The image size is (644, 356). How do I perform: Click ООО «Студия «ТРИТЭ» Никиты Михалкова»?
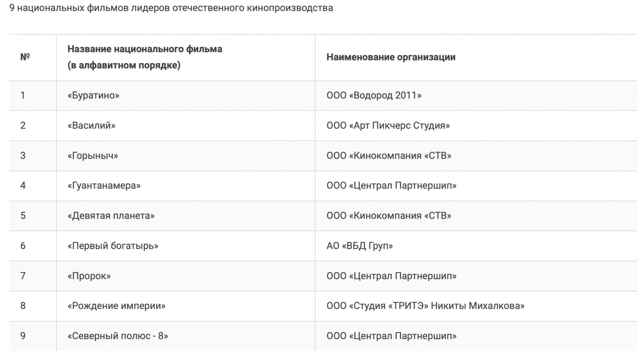425,306
